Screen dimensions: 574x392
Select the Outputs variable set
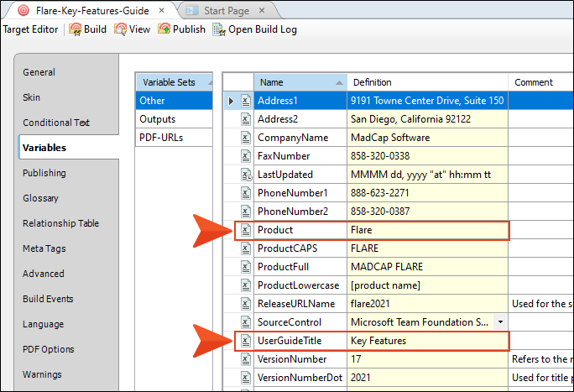click(174, 119)
